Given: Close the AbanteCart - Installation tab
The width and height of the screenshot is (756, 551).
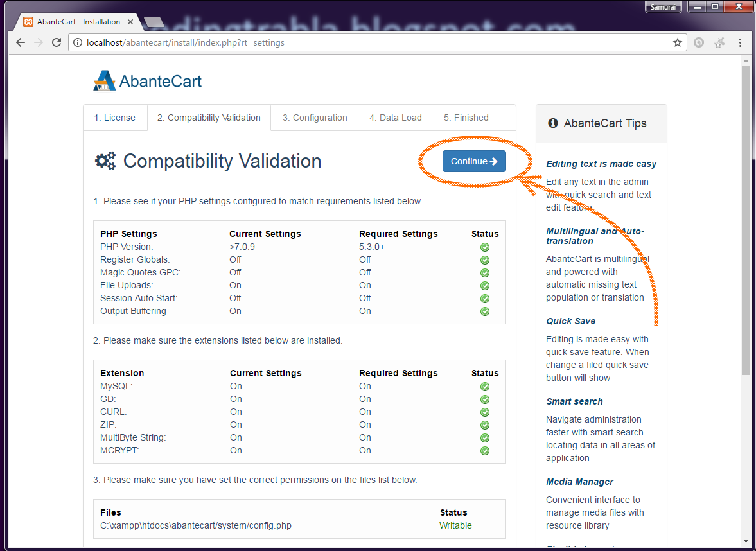Looking at the screenshot, I should point(130,22).
